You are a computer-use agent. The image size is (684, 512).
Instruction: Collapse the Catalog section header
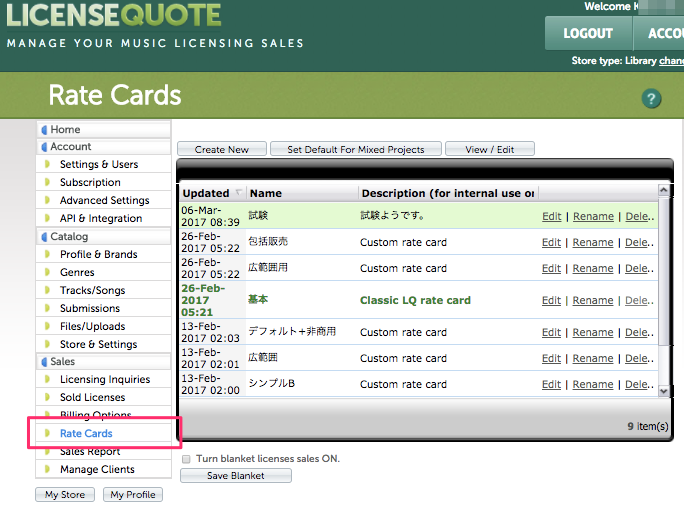point(45,237)
